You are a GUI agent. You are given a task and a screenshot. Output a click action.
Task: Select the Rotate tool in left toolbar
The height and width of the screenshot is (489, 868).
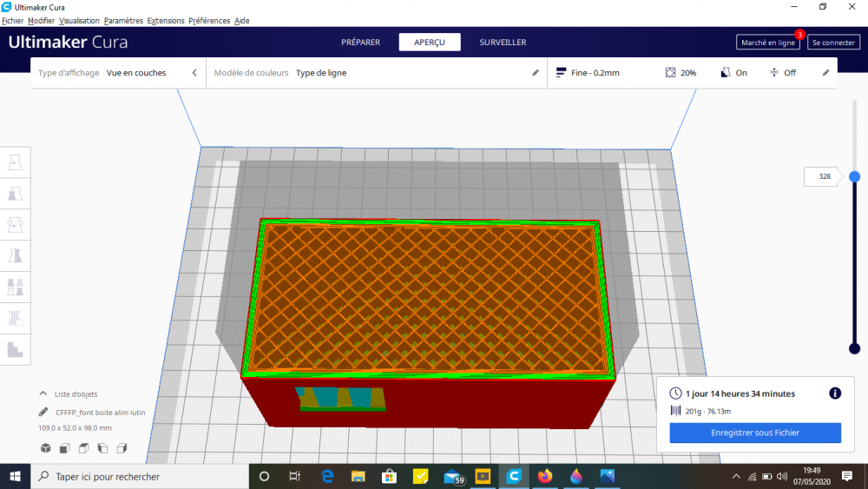coord(15,225)
